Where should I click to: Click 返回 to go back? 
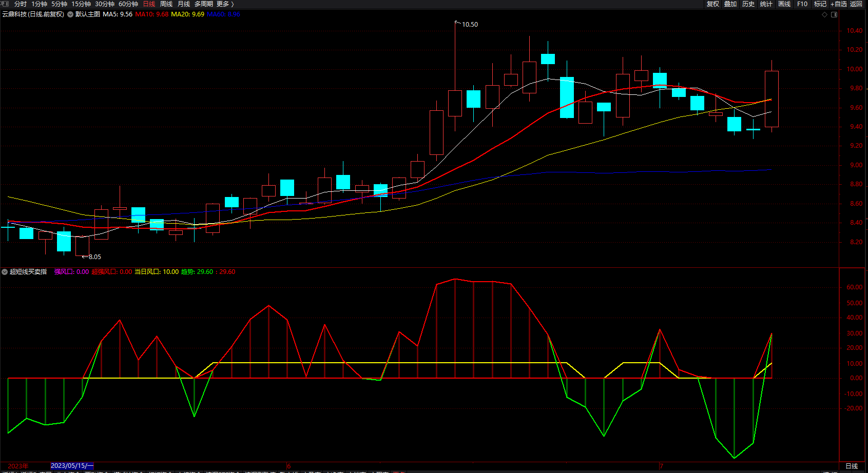pyautogui.click(x=856, y=4)
